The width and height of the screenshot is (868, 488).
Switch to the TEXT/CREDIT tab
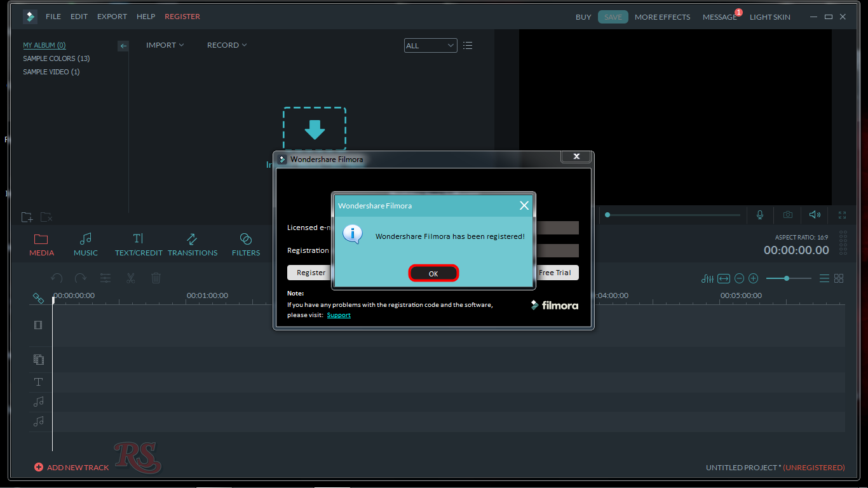tap(139, 245)
